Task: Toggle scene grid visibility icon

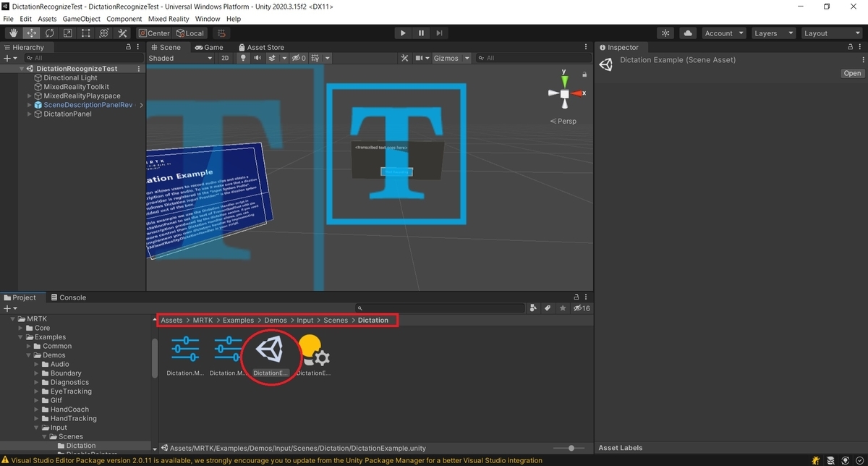Action: click(315, 58)
